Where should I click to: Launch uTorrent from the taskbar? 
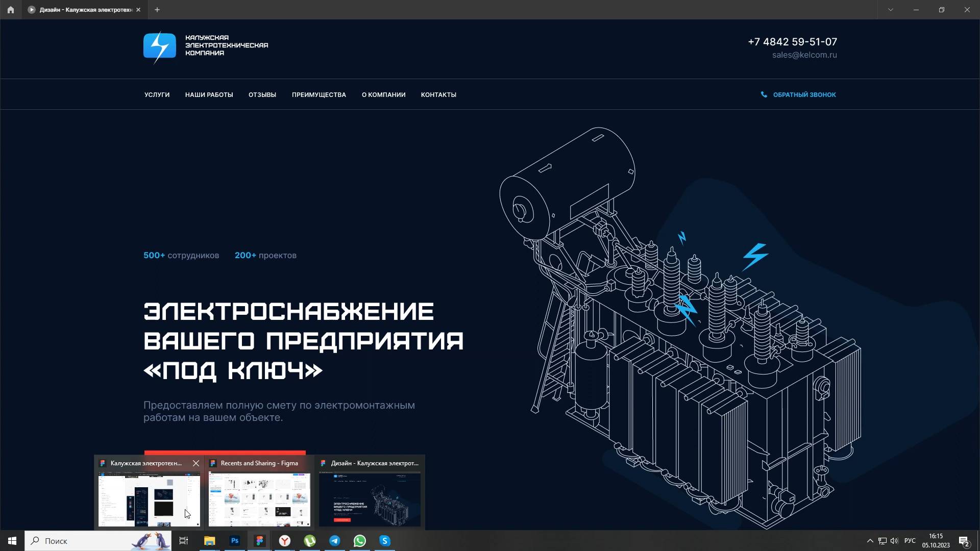pos(310,541)
